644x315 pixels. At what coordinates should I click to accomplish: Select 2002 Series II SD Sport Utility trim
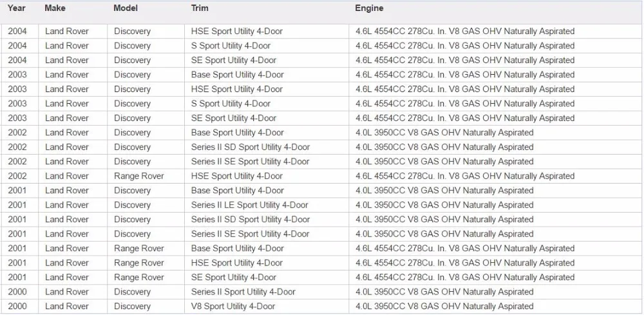tap(250, 147)
